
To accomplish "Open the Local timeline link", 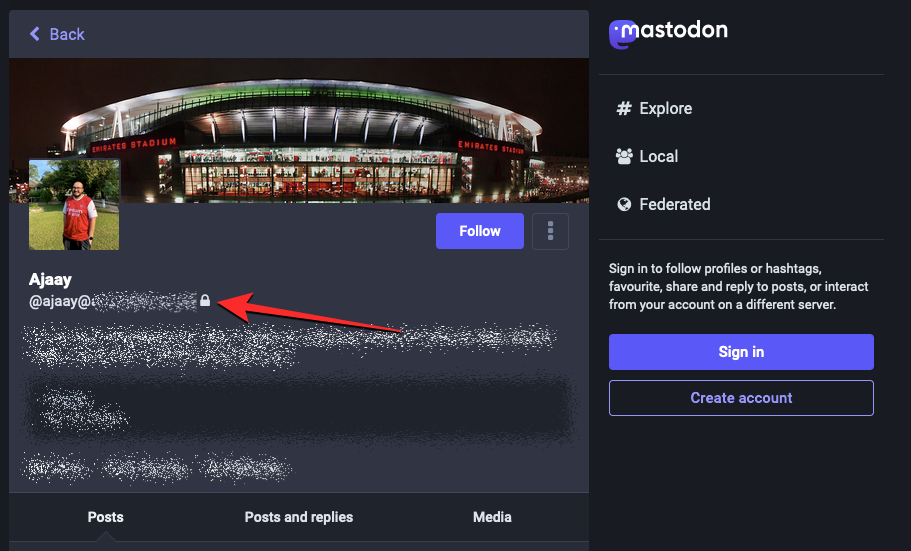I will tap(659, 157).
